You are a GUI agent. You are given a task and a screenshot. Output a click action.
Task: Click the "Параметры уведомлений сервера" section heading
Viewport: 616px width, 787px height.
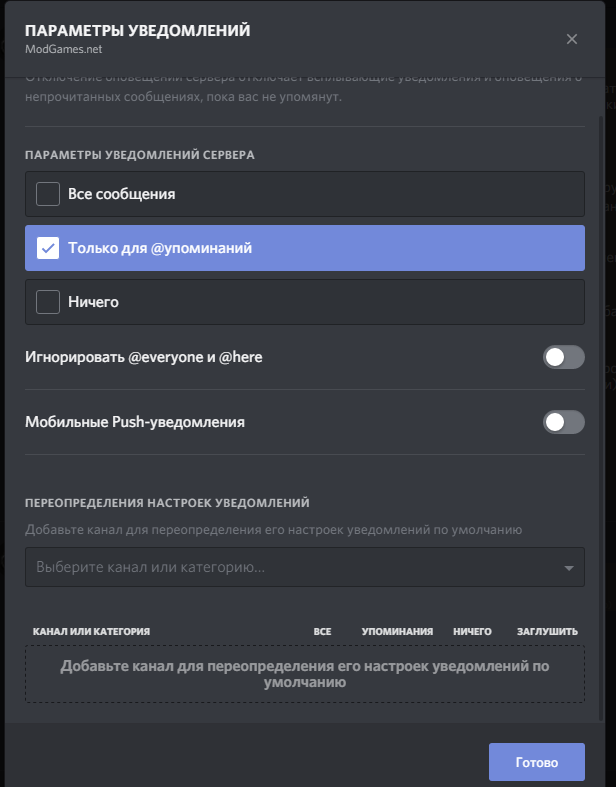click(x=140, y=155)
